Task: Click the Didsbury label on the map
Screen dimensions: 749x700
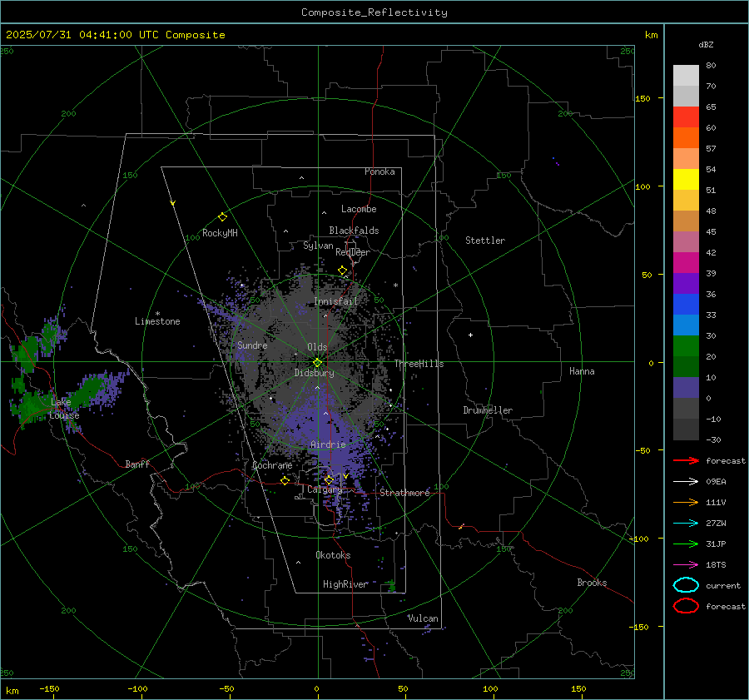Action: click(x=314, y=373)
